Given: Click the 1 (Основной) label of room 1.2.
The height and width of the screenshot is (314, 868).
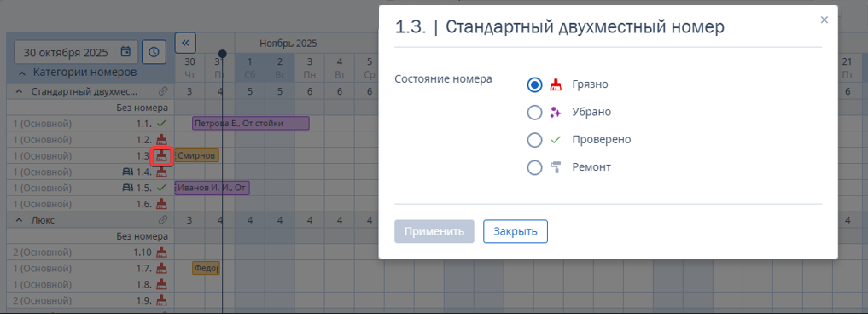Looking at the screenshot, I should pos(43,140).
